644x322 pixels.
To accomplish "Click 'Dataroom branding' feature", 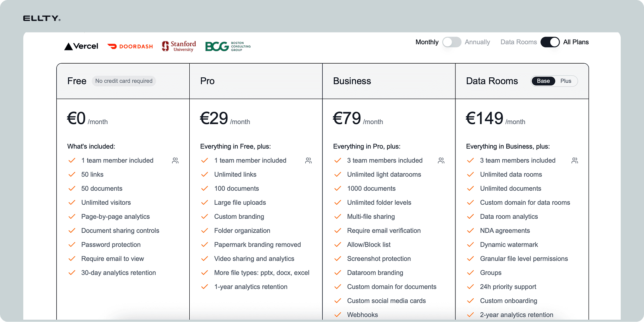I will [x=375, y=273].
